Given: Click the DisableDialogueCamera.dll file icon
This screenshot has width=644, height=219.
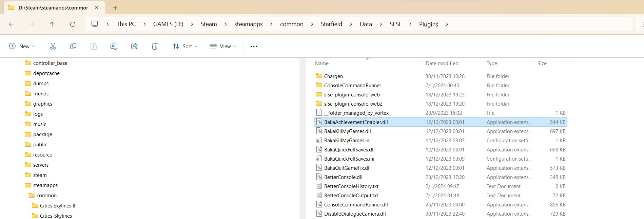Looking at the screenshot, I should pyautogui.click(x=319, y=214).
